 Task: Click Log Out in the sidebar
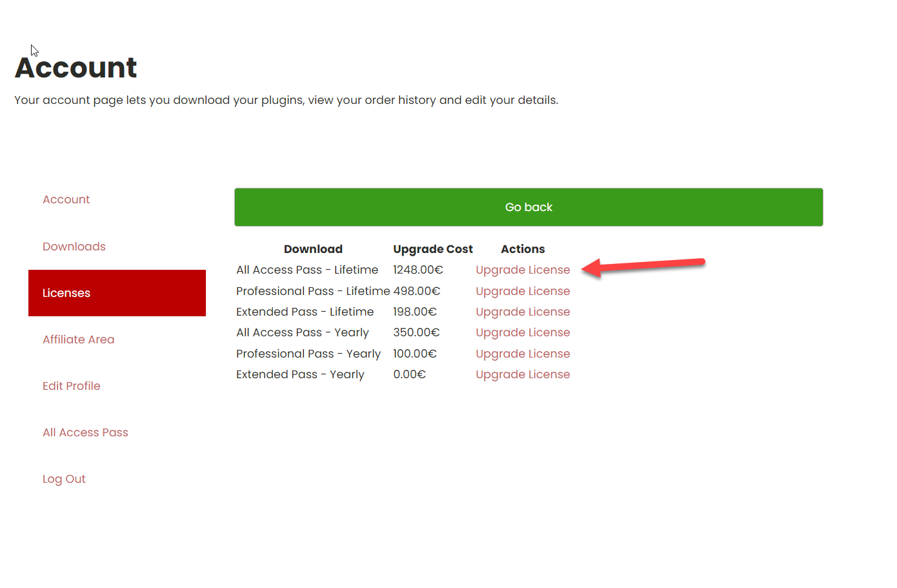[x=64, y=479]
